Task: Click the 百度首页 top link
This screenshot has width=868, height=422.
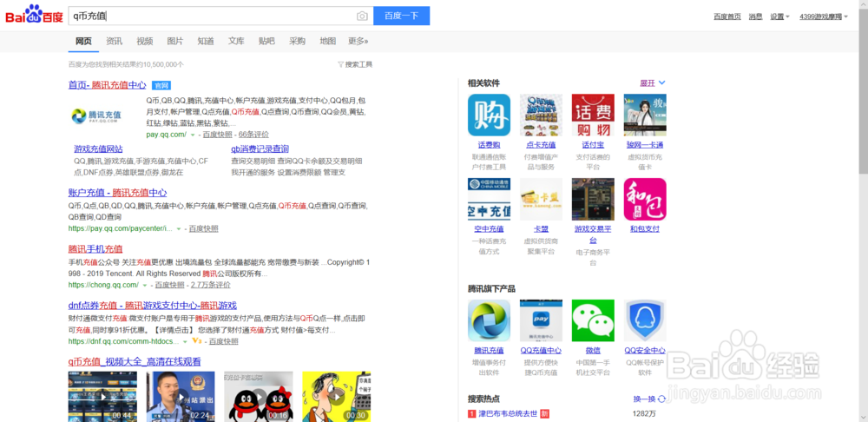Action: 727,16
